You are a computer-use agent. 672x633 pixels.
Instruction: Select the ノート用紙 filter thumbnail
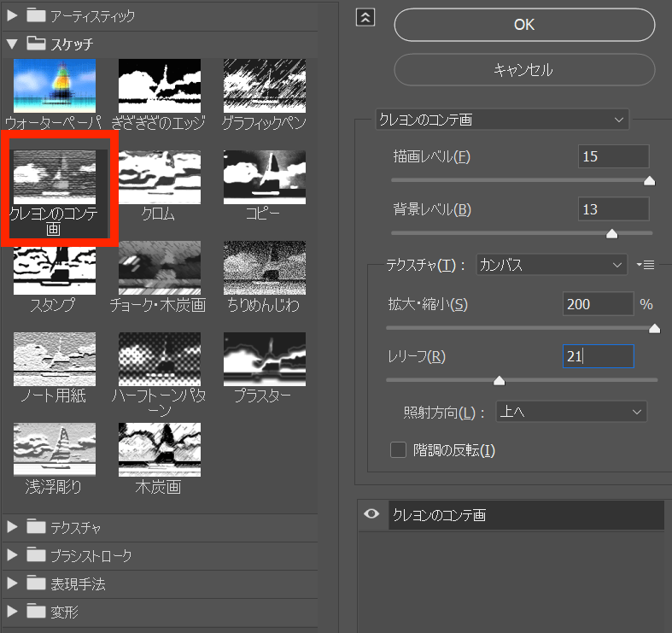click(x=55, y=359)
